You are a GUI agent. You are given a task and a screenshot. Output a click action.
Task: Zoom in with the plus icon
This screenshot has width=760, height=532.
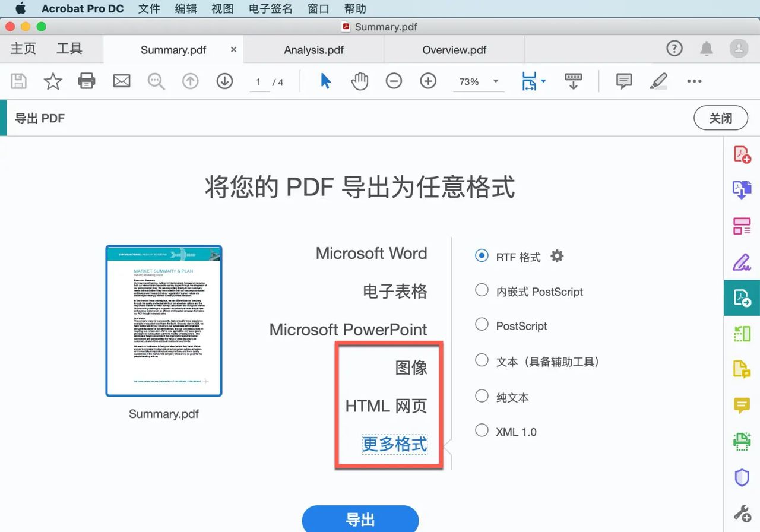(x=428, y=81)
